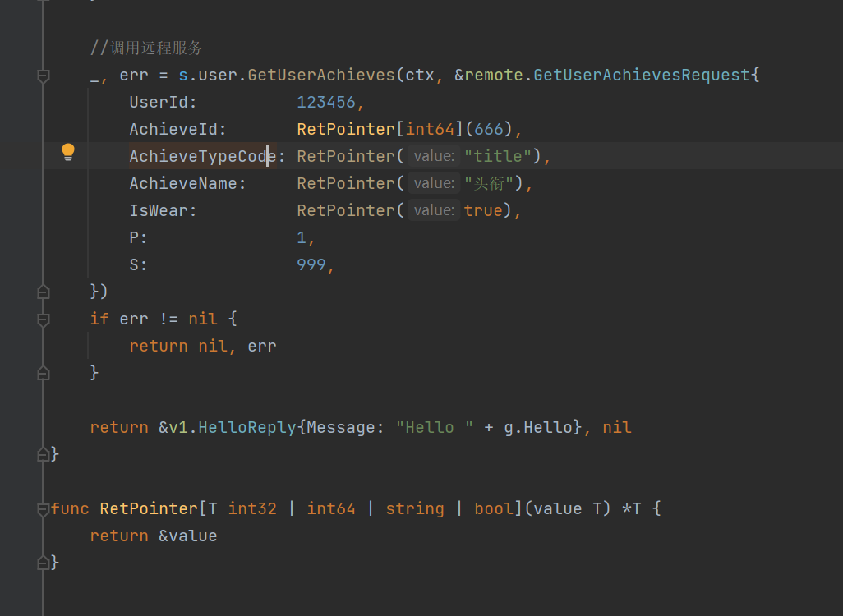This screenshot has width=843, height=616.
Task: Collapse the fold marker at the '})' line
Action: (44, 292)
